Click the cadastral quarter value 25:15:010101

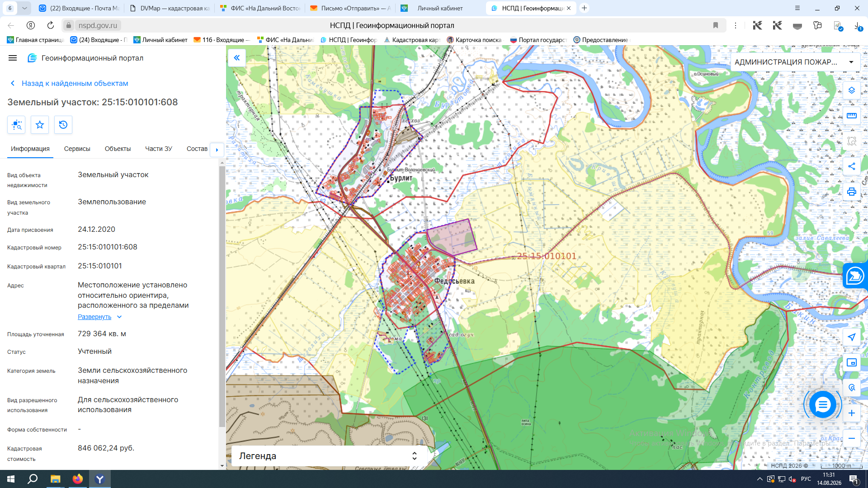(x=100, y=266)
